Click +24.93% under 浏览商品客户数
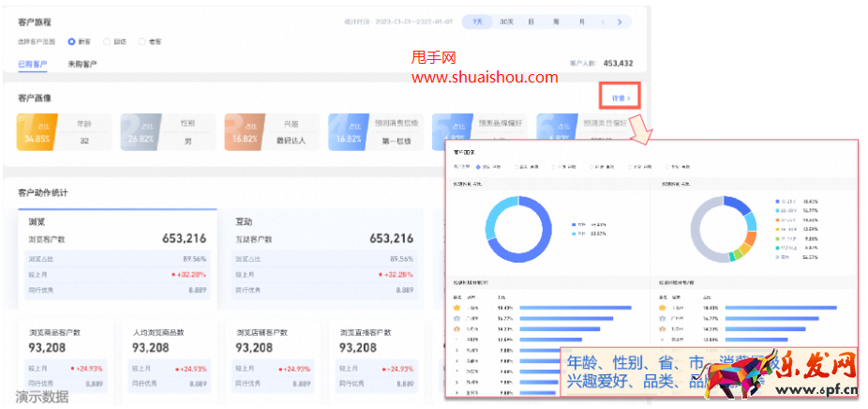 [x=87, y=369]
